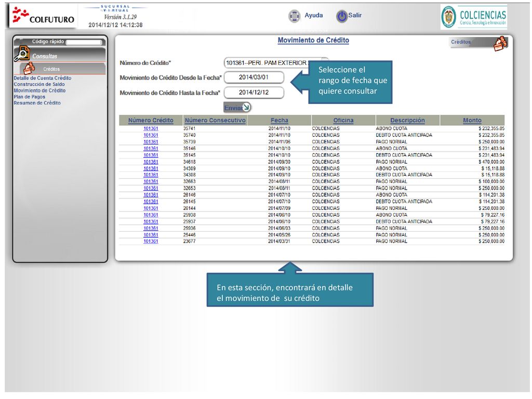
Task: Open credit link 101361 in row 23677
Action: [151, 241]
